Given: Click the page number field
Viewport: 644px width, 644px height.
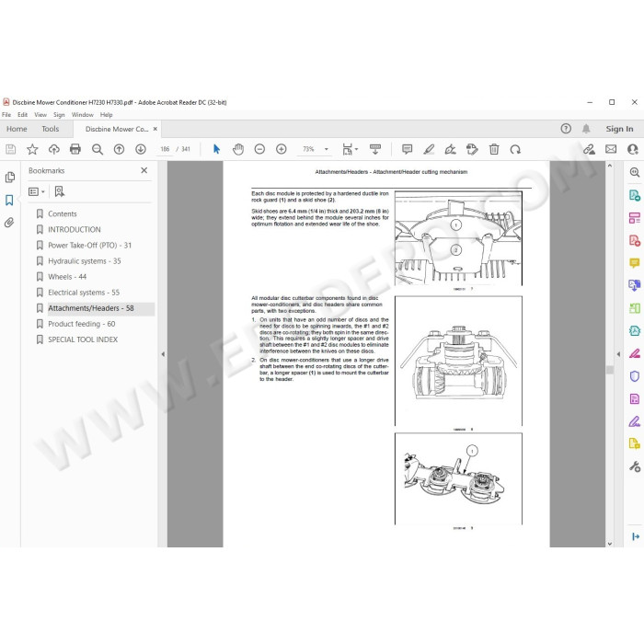Looking at the screenshot, I should 165,149.
